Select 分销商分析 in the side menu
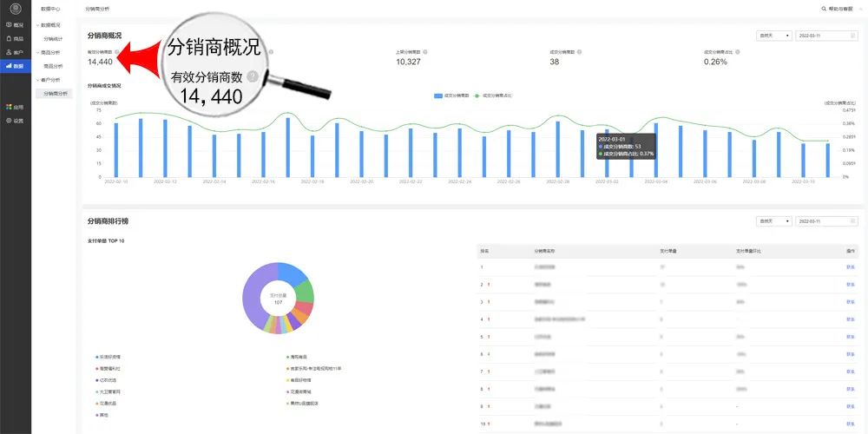This screenshot has width=868, height=434. click(x=56, y=93)
